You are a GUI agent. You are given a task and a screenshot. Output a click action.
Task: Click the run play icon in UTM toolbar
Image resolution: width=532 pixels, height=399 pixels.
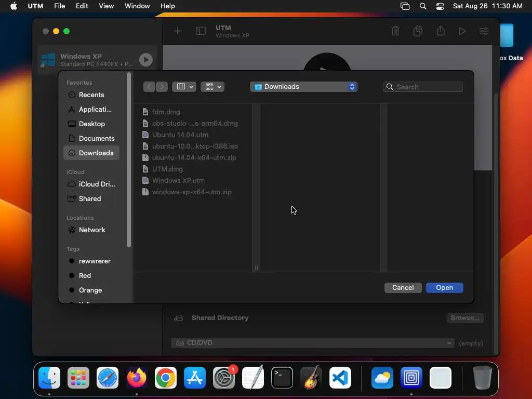(x=462, y=31)
